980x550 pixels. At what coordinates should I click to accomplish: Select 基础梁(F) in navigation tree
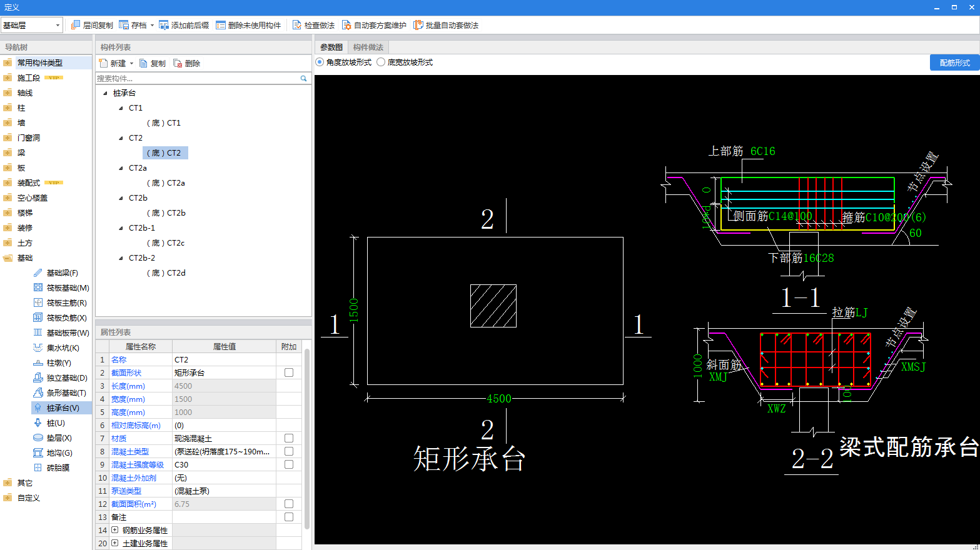click(x=62, y=272)
